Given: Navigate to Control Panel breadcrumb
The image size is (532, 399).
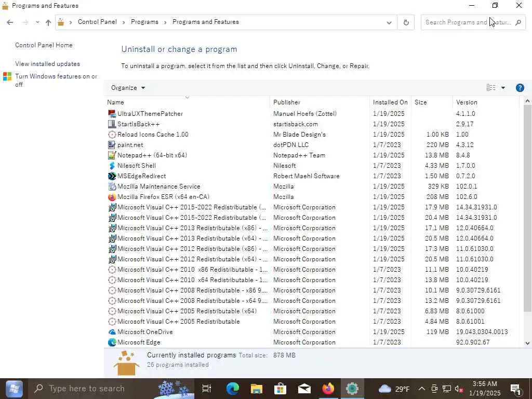Looking at the screenshot, I should point(97,22).
